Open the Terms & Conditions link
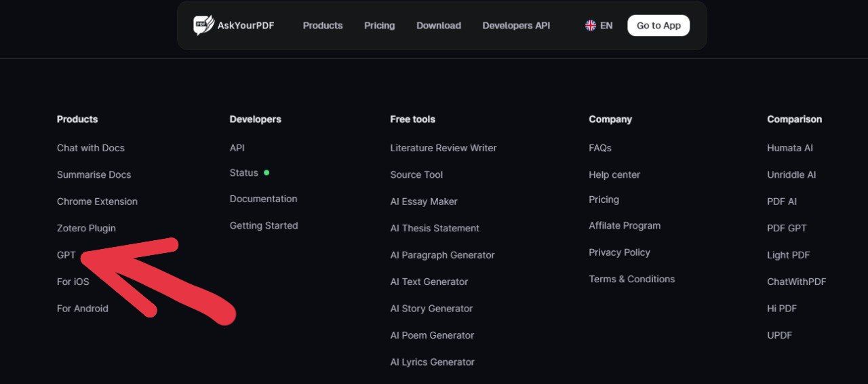The image size is (868, 384). 631,279
